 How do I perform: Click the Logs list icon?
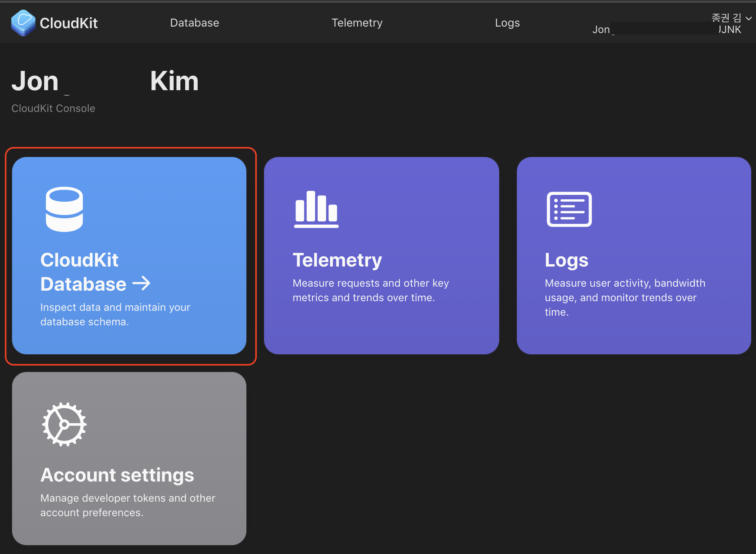click(x=569, y=209)
